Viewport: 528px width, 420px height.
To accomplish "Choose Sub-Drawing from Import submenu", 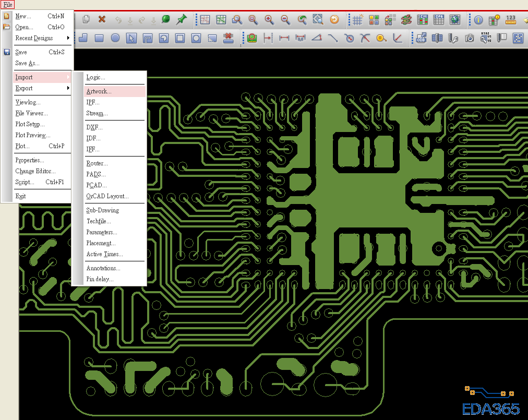I will coord(103,210).
